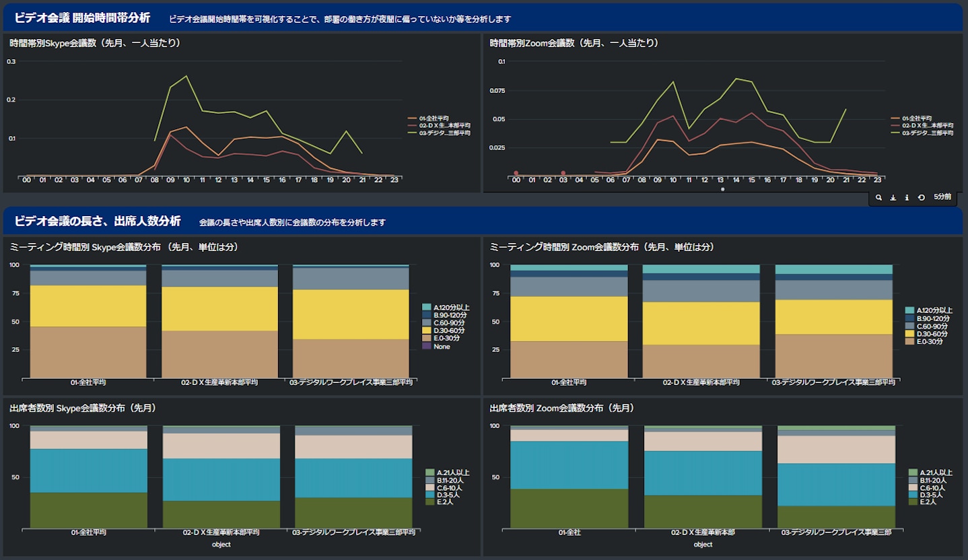Click the 'ビデオ会議の長さ、出席人数分析' section header
Screen dimensions: 968x560
98,221
